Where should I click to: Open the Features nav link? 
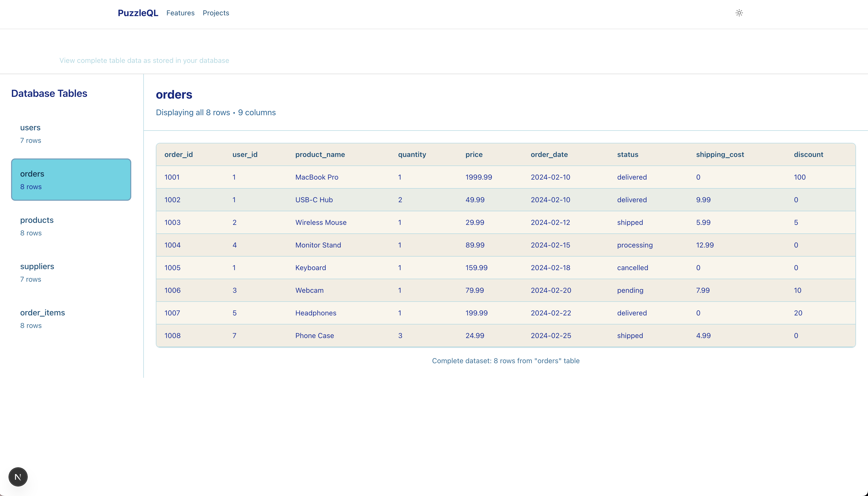coord(180,13)
